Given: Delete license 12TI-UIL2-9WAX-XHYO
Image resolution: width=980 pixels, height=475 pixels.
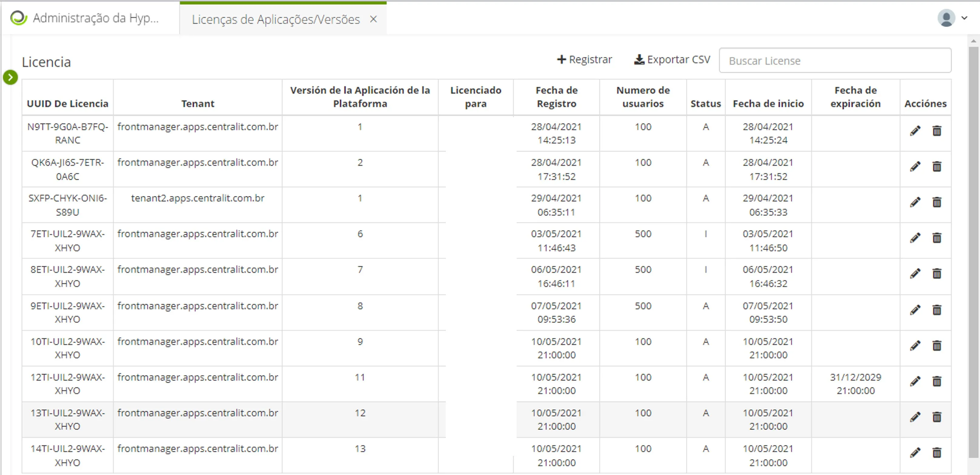Looking at the screenshot, I should pyautogui.click(x=937, y=381).
